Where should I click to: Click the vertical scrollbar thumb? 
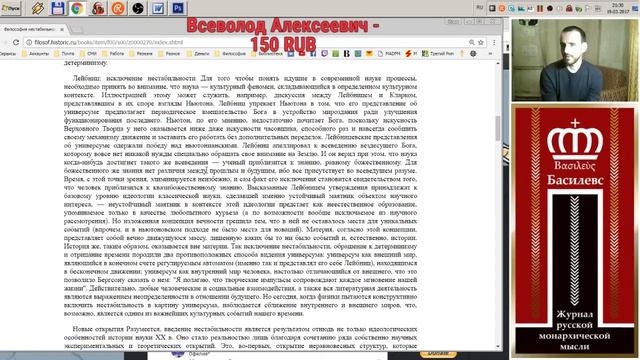pyautogui.click(x=498, y=128)
